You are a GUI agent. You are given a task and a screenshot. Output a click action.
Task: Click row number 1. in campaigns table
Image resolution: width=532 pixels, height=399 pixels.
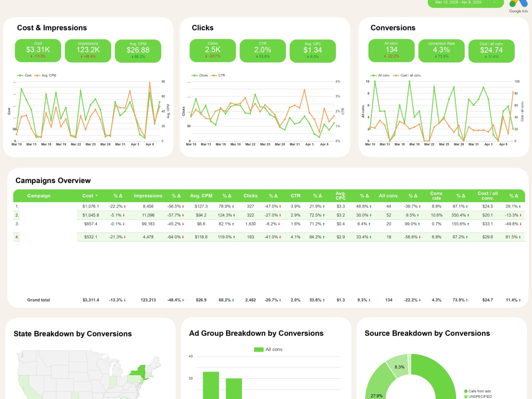[17, 206]
